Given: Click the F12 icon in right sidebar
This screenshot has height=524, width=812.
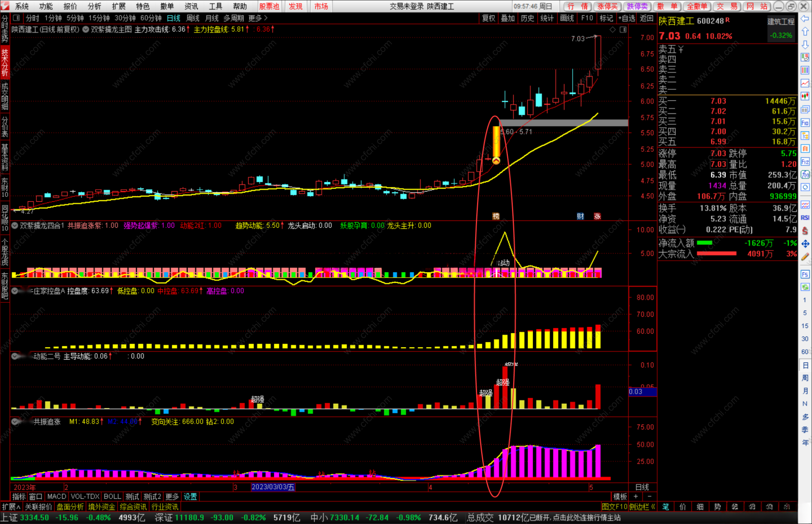Looking at the screenshot, I should point(805,162).
